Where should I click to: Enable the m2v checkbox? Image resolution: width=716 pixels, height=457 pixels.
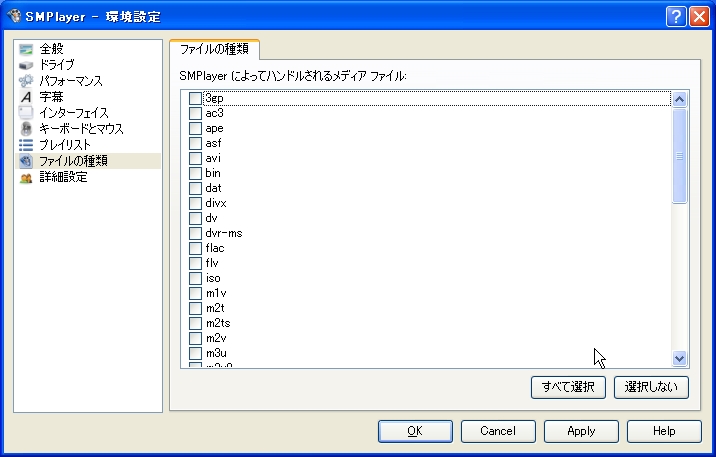point(195,338)
